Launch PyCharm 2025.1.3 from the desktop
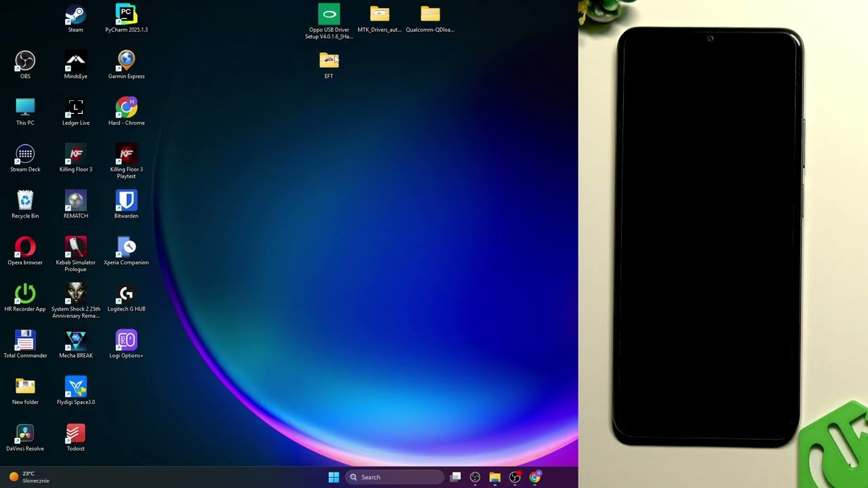 (126, 19)
